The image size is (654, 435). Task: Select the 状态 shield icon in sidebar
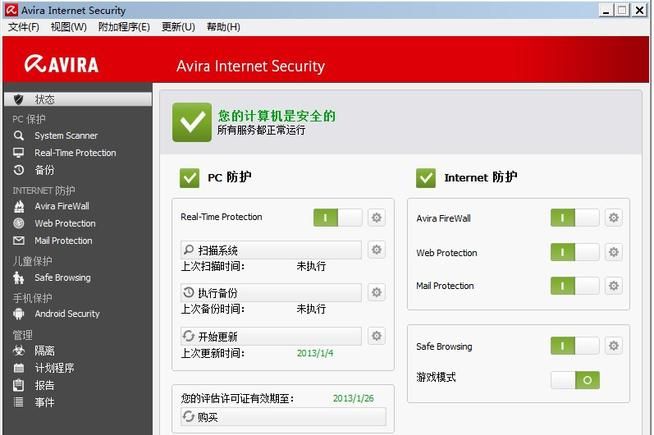18,99
